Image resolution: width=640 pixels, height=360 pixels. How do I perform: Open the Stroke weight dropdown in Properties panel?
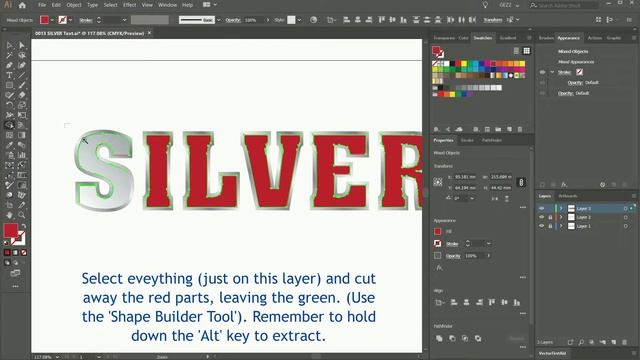pos(488,244)
